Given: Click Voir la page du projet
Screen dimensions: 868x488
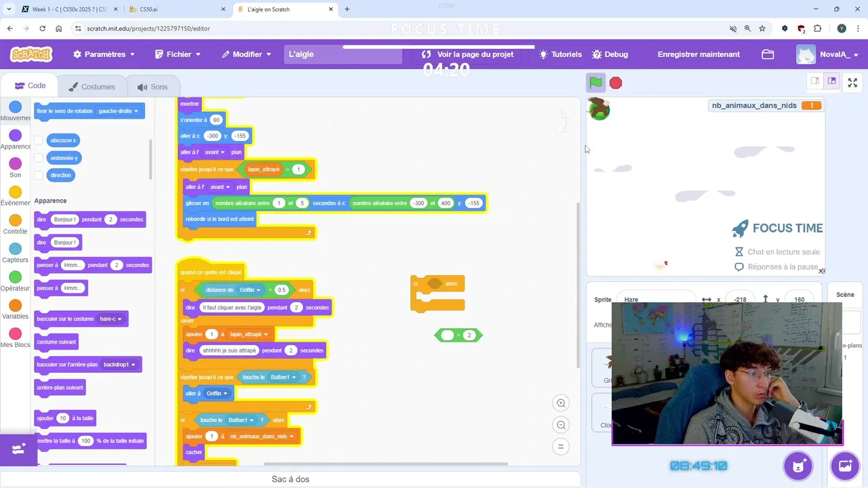Looking at the screenshot, I should coord(468,54).
